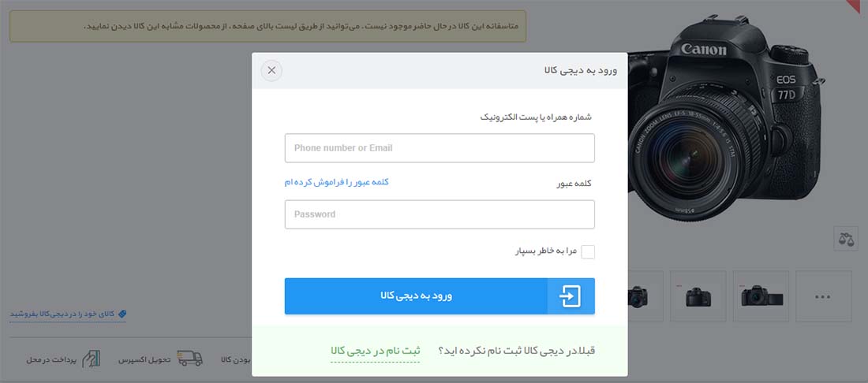Click the پرداخت در محل text label
The width and height of the screenshot is (868, 383).
pyautogui.click(x=51, y=360)
